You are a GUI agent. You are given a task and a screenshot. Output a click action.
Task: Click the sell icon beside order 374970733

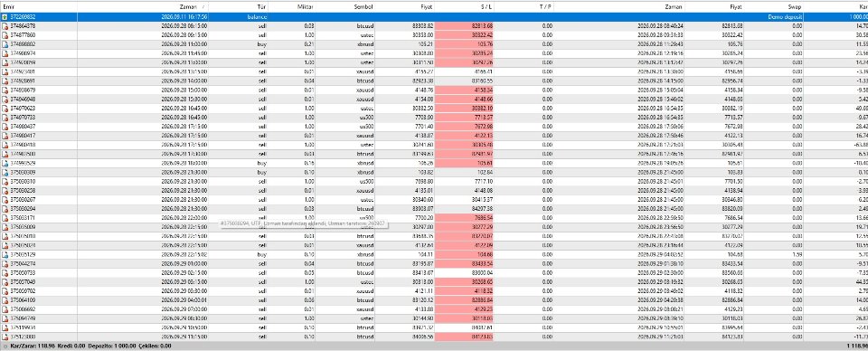coord(5,118)
